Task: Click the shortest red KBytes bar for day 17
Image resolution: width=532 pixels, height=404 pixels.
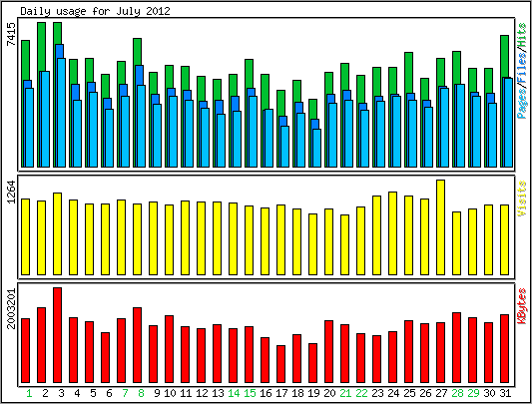Action: tap(280, 364)
